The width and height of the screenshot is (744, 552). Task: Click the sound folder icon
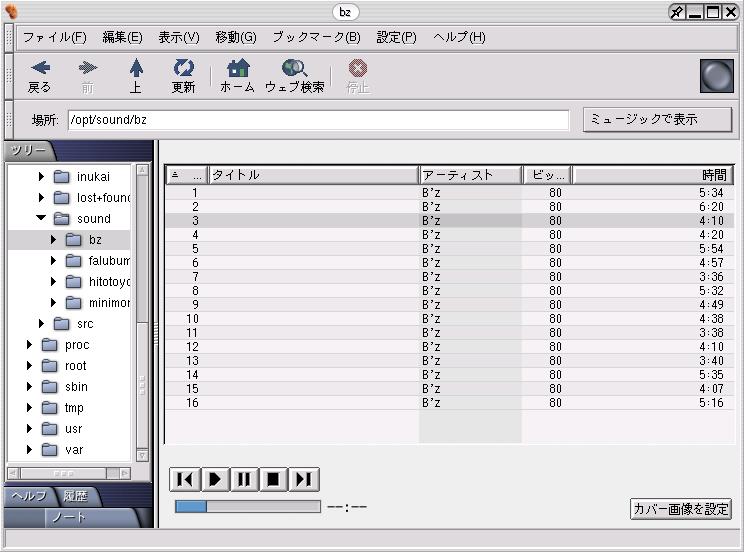(x=61, y=219)
